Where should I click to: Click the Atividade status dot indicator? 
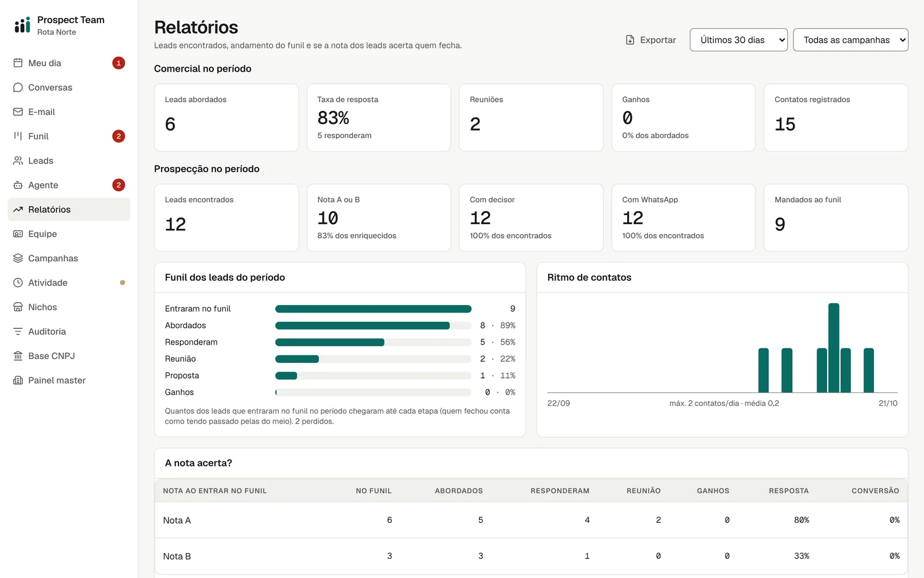[x=122, y=283]
